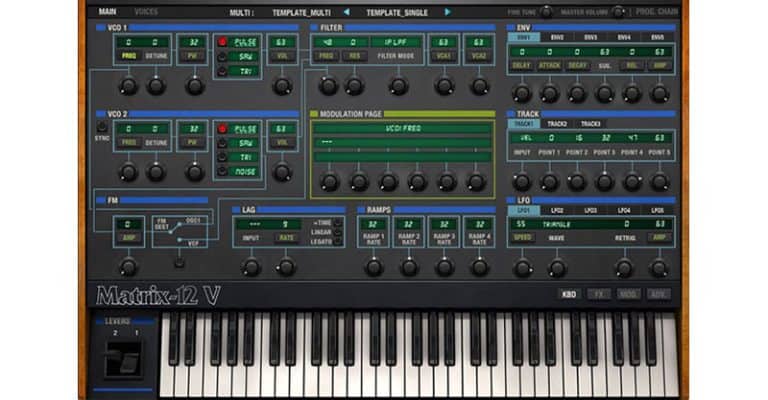Select the LFO2 tab
Image resolution: width=768 pixels, height=400 pixels.
(x=557, y=211)
